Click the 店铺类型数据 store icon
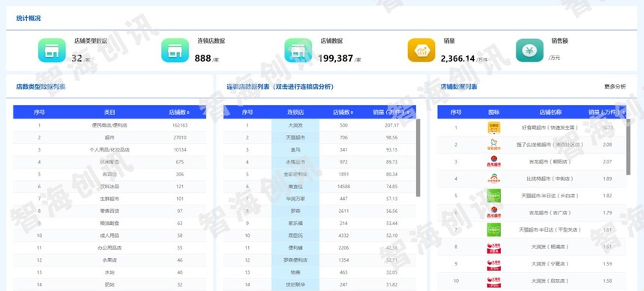644x291 pixels. 52,50
